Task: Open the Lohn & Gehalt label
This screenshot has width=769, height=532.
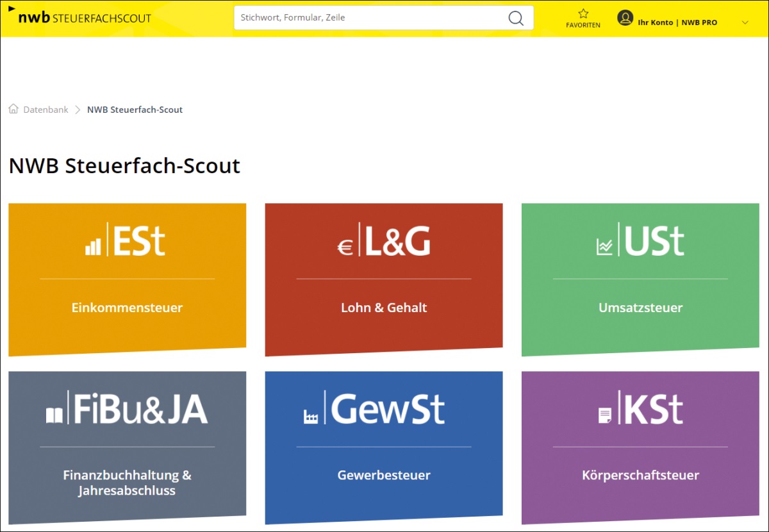Action: (x=384, y=308)
